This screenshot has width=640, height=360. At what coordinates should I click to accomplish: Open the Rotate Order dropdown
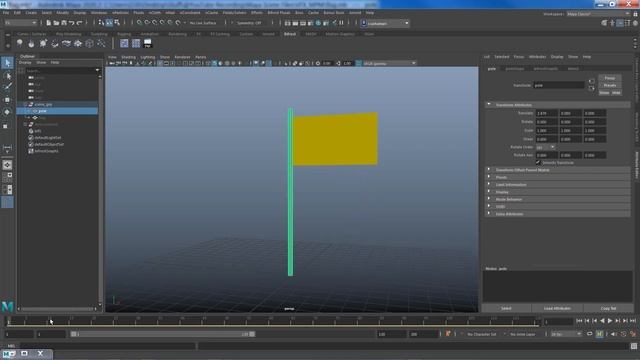coord(546,147)
